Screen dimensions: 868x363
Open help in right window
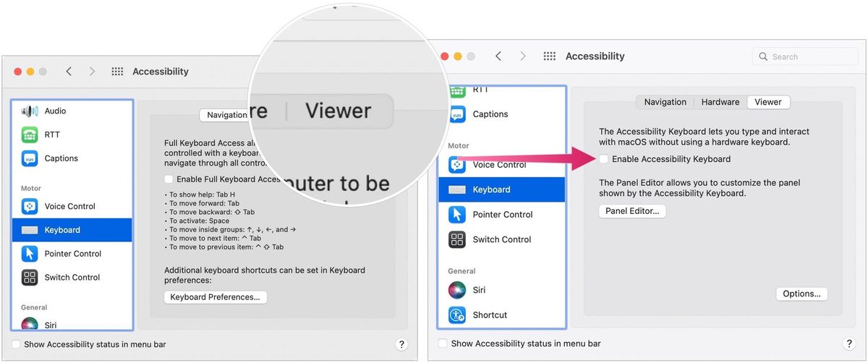pos(849,344)
